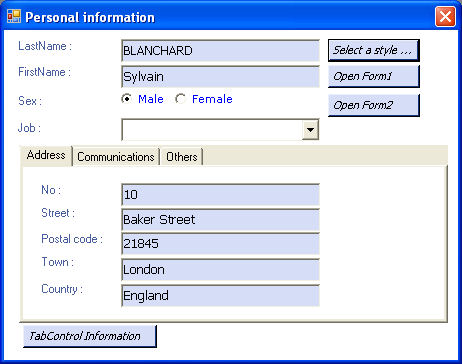Image resolution: width=462 pixels, height=364 pixels.
Task: Click the Country label
Action: 62,289
